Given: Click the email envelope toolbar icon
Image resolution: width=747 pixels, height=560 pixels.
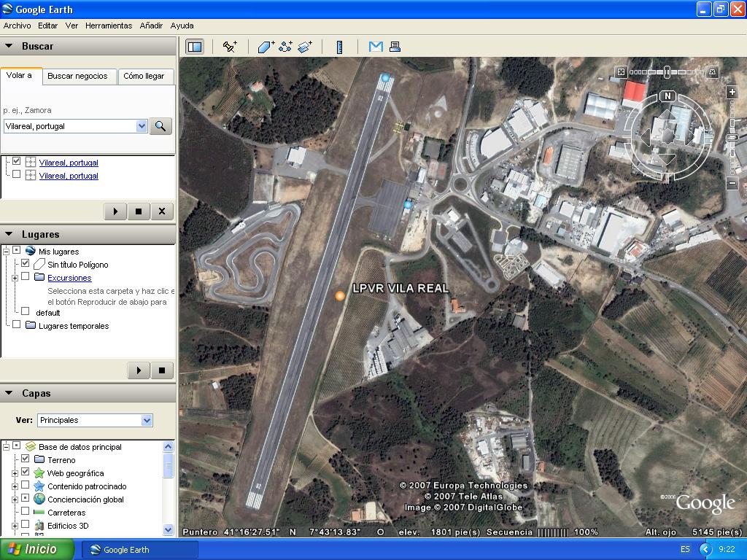Looking at the screenshot, I should pyautogui.click(x=376, y=47).
